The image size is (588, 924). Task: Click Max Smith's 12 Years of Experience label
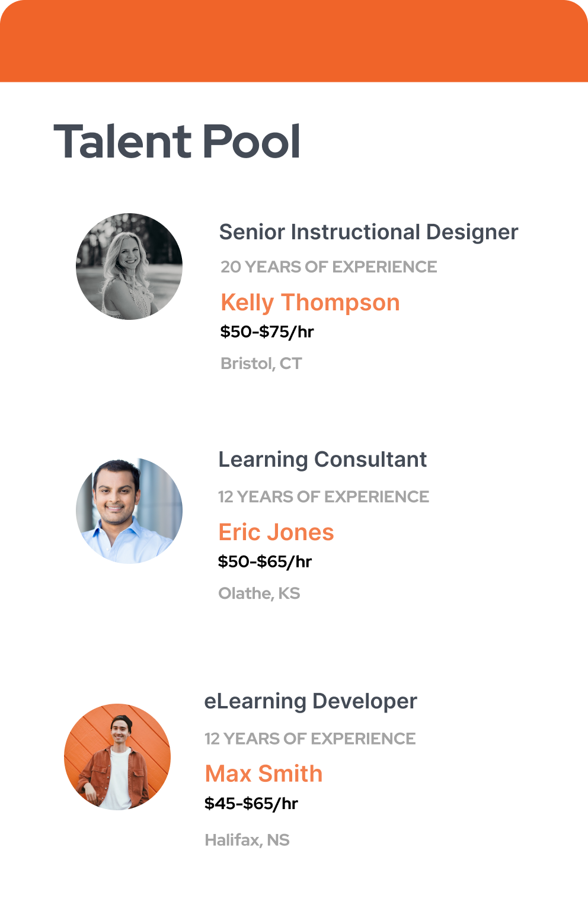tap(310, 739)
